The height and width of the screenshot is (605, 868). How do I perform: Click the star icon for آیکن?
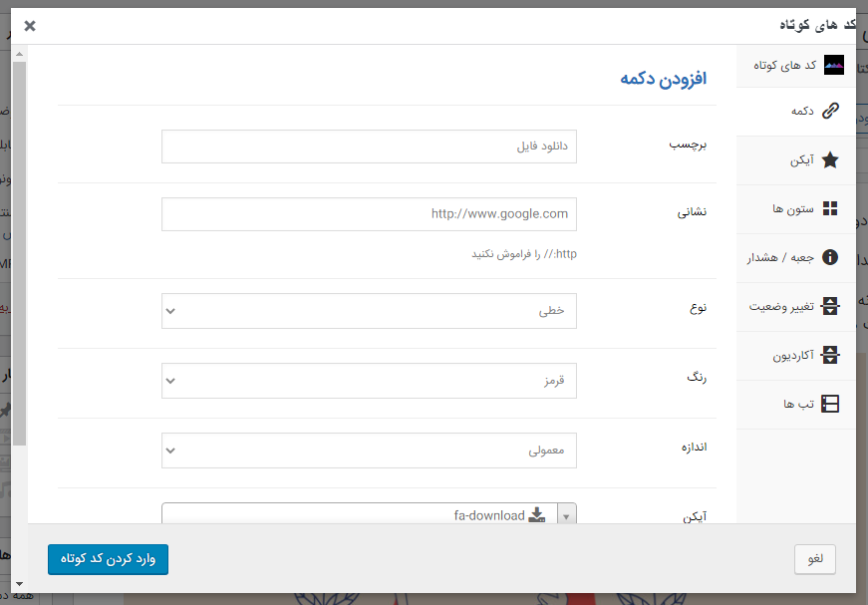(x=829, y=159)
